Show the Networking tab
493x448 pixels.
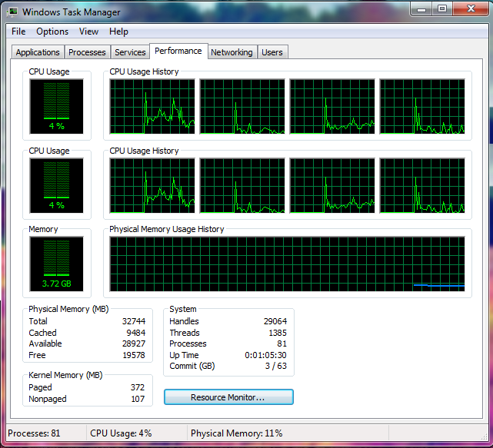[232, 52]
